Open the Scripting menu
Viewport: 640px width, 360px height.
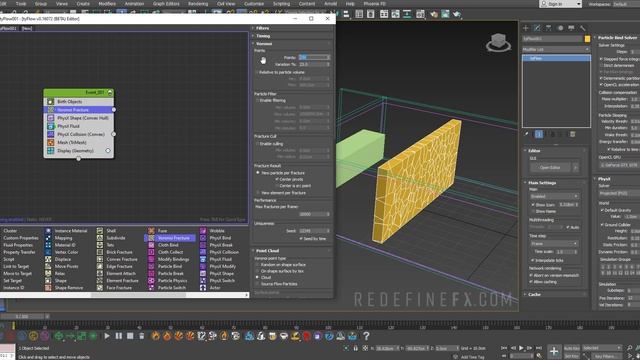point(281,4)
